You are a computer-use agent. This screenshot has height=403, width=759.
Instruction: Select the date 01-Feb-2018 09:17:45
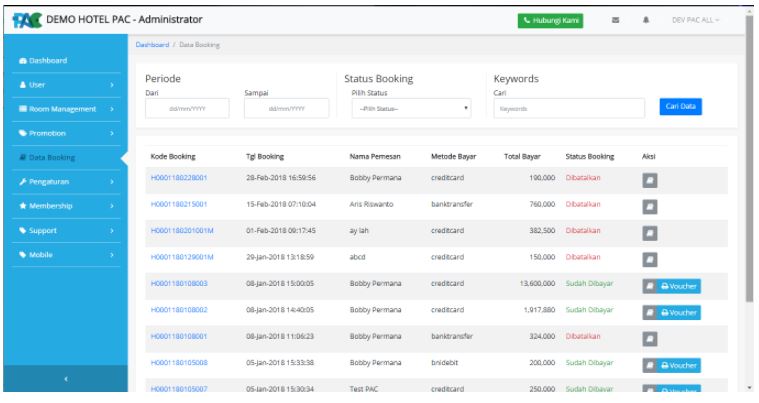point(281,230)
